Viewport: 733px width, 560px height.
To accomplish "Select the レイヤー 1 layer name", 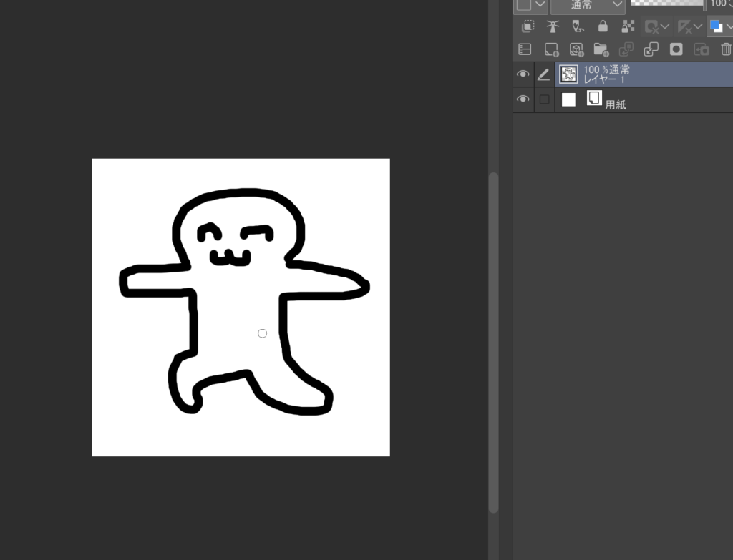I will 604,79.
